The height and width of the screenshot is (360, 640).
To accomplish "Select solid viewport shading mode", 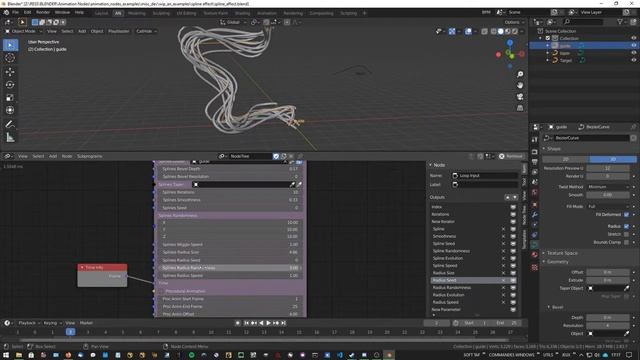I will [501, 31].
